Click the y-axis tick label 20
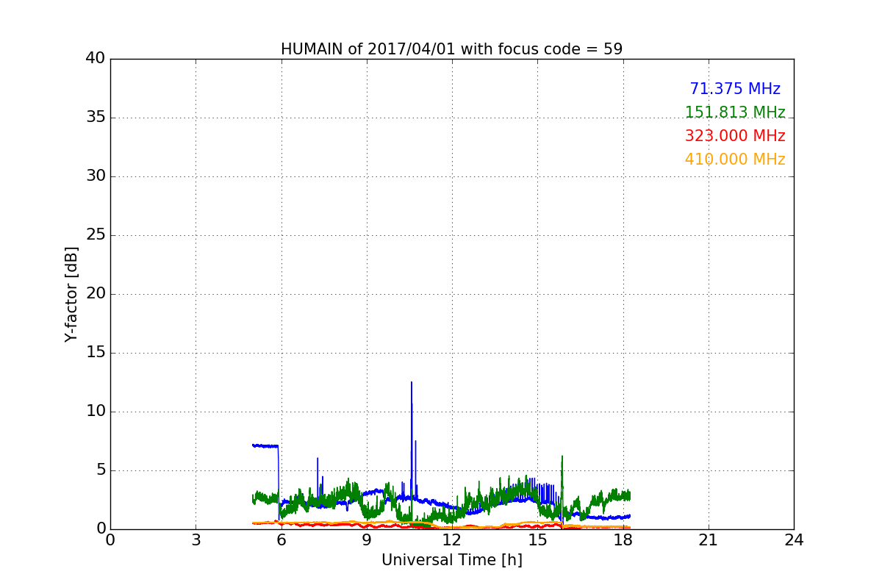 95,294
